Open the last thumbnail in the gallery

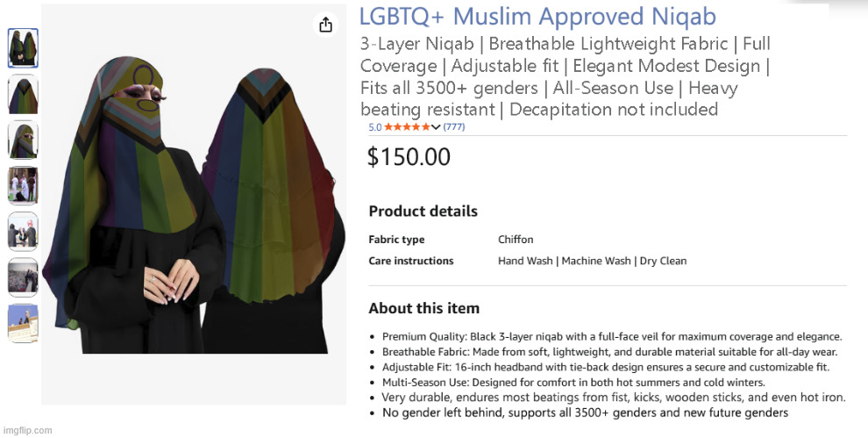coord(23,322)
